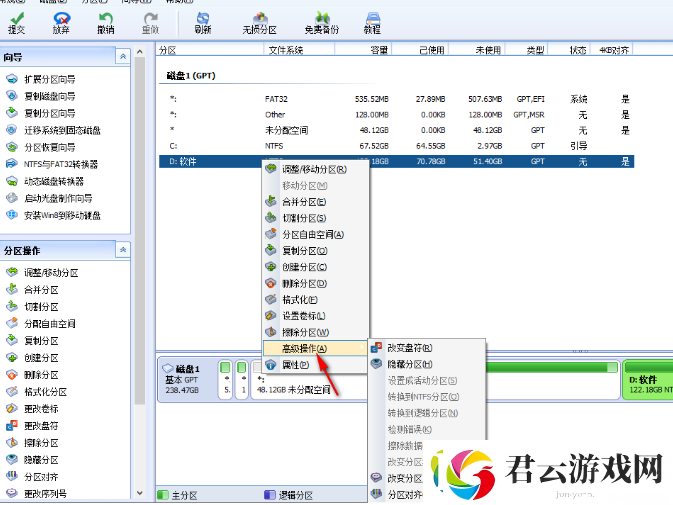Sort by the 未使用 column header
673x505 pixels.
[477, 50]
